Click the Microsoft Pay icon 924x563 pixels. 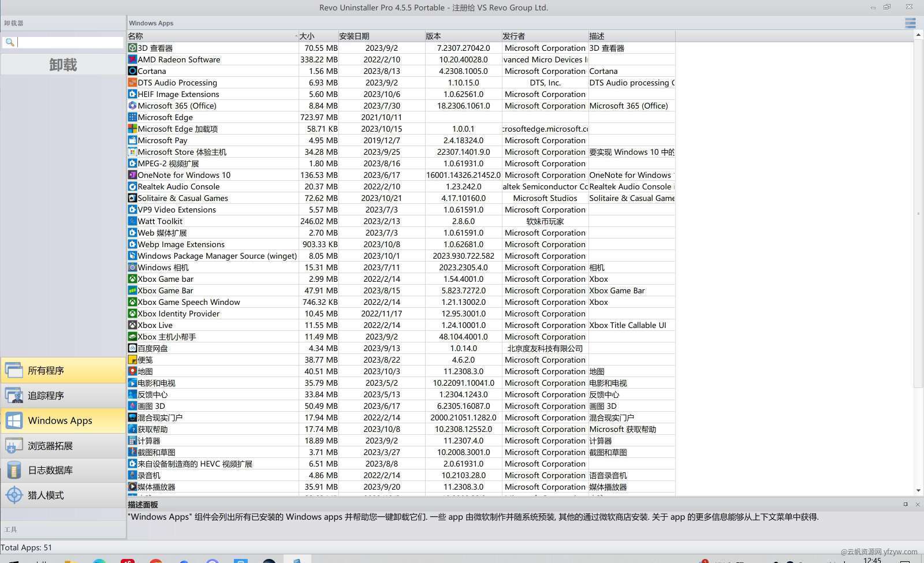(x=132, y=140)
